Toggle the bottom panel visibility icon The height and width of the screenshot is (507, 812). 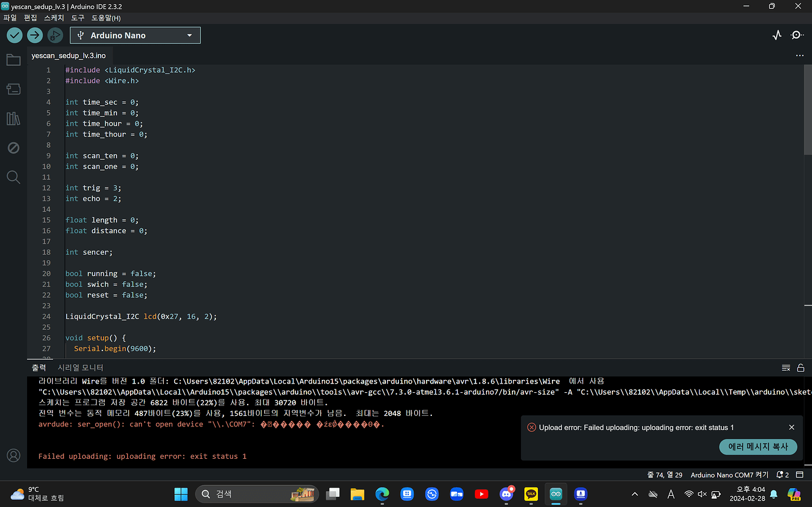coord(800,474)
